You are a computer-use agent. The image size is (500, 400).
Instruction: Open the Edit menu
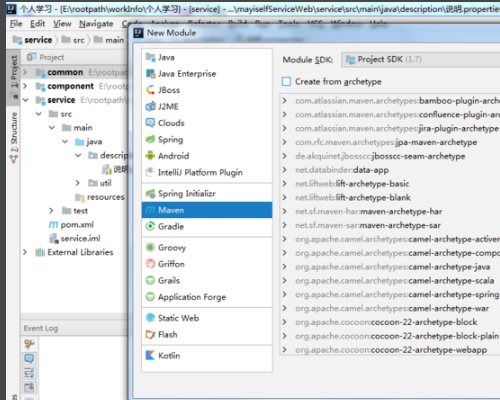[37, 24]
